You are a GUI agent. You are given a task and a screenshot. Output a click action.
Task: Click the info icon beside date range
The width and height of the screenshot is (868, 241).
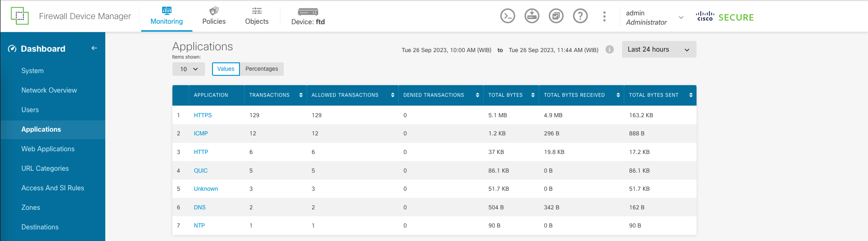(x=609, y=49)
